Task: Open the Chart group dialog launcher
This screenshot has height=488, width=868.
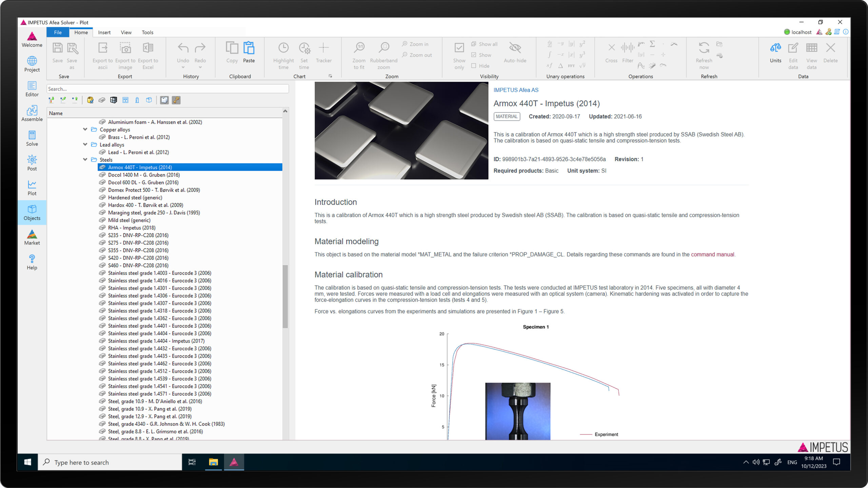Action: [330, 76]
